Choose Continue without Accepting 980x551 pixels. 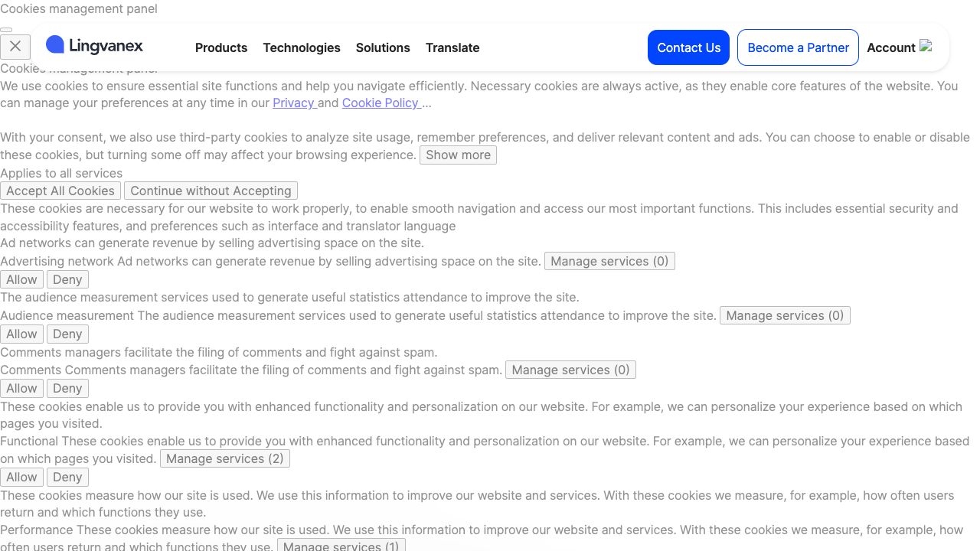coord(211,191)
